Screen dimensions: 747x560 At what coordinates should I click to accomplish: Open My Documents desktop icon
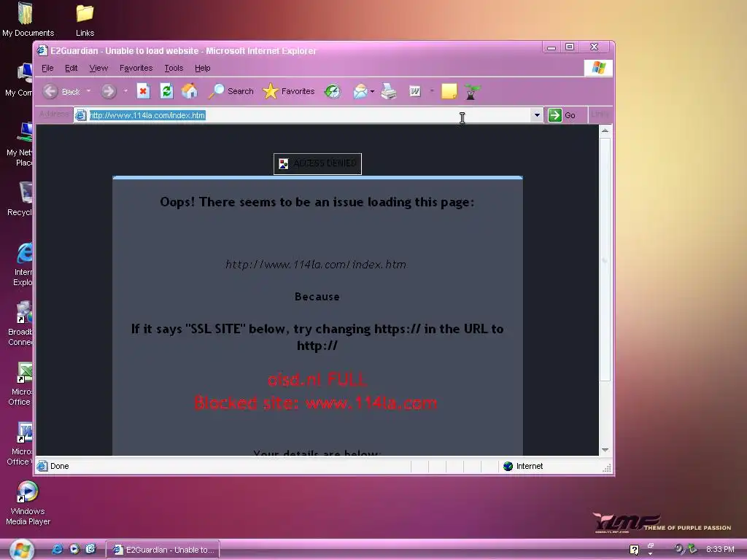tap(28, 19)
